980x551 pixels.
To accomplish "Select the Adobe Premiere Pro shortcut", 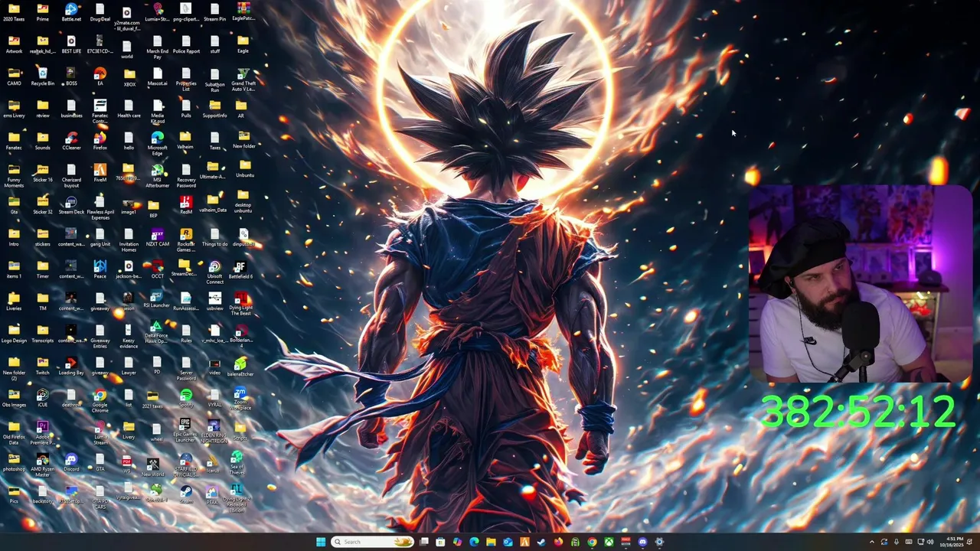I will coord(43,432).
